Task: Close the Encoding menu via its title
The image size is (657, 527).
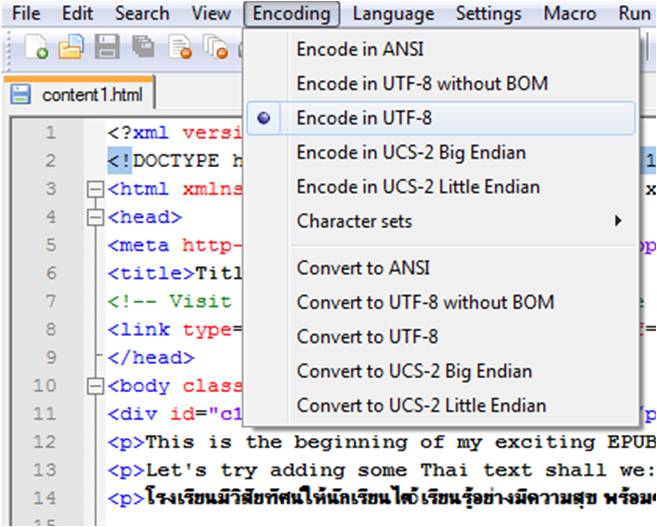Action: coord(292,14)
